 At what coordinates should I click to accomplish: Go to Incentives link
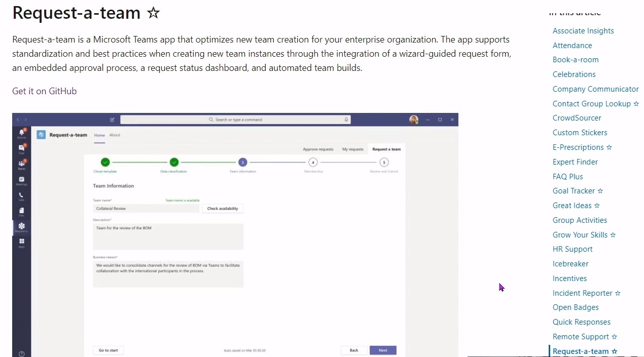click(569, 279)
